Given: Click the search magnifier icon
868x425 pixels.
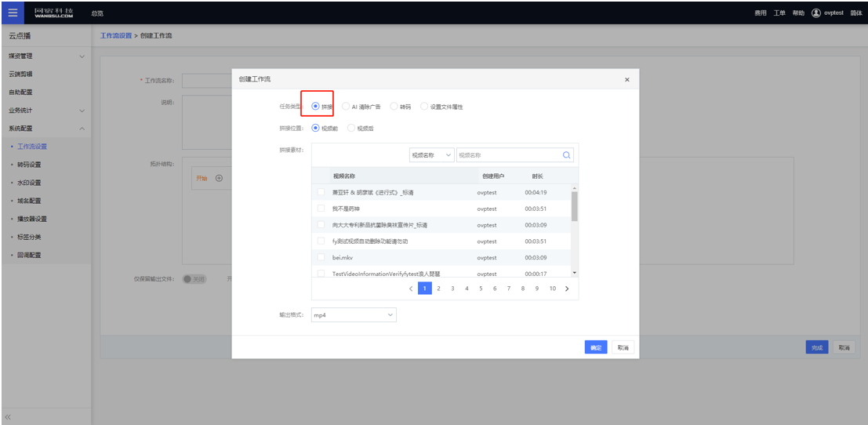Looking at the screenshot, I should (567, 155).
